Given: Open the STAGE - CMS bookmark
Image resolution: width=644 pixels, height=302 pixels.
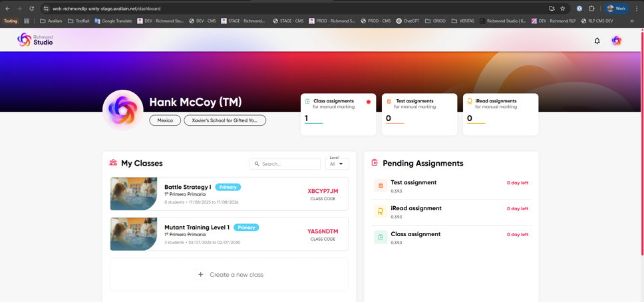Looking at the screenshot, I should coord(288,21).
